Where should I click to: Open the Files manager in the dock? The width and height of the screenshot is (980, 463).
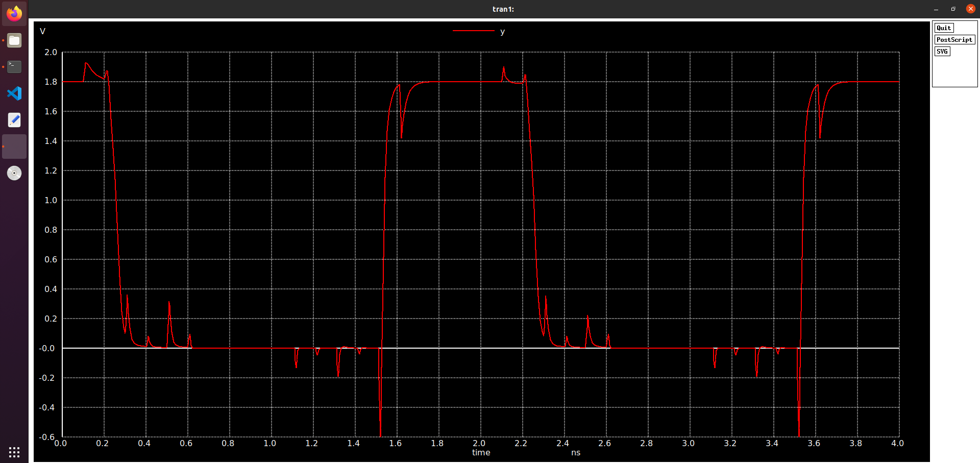14,40
